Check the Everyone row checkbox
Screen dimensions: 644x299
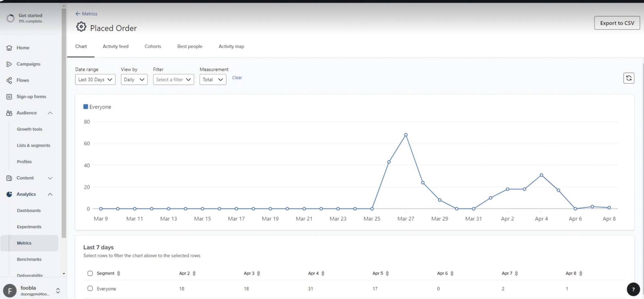click(90, 288)
